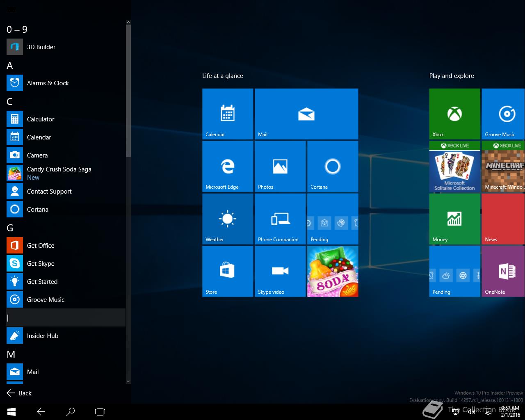Open the Money tile
This screenshot has width=525, height=420.
[454, 219]
